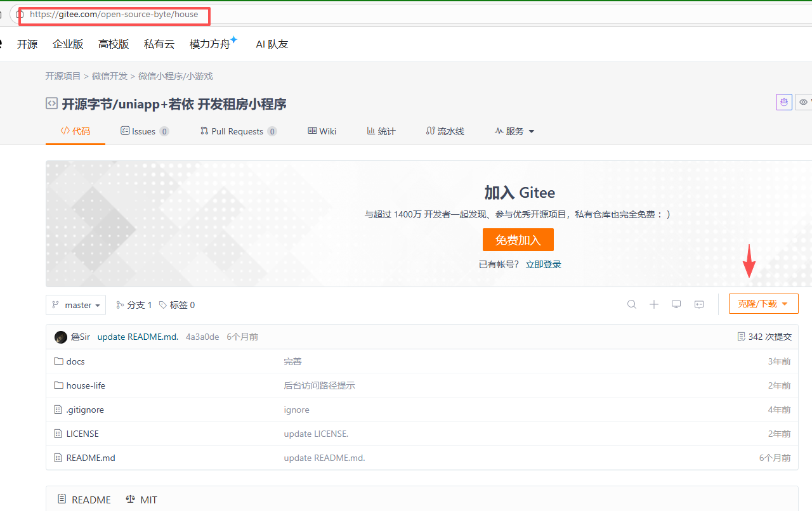Open the 流水线 tab
This screenshot has height=511, width=812.
(x=445, y=131)
